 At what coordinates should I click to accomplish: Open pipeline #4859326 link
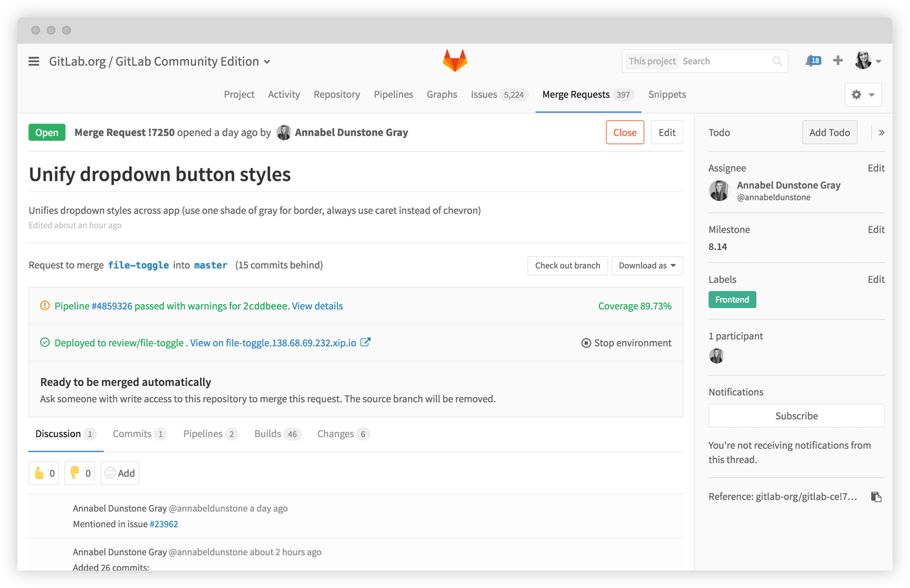tap(112, 306)
